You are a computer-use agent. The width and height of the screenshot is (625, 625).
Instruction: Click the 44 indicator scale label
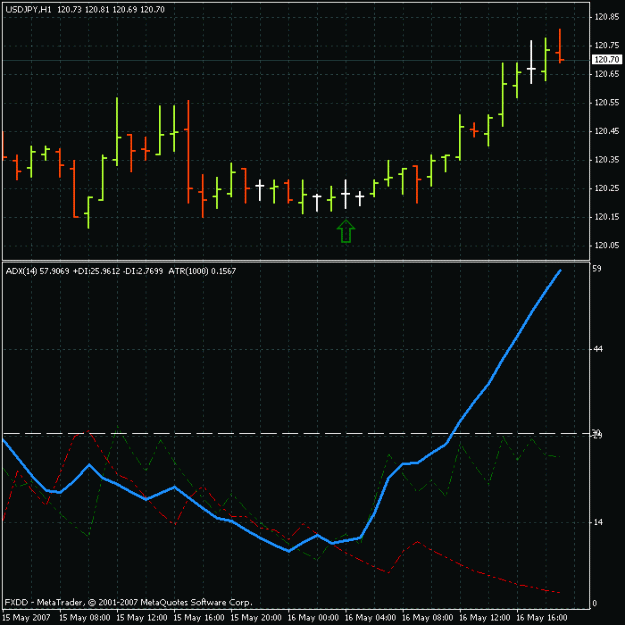pos(597,350)
